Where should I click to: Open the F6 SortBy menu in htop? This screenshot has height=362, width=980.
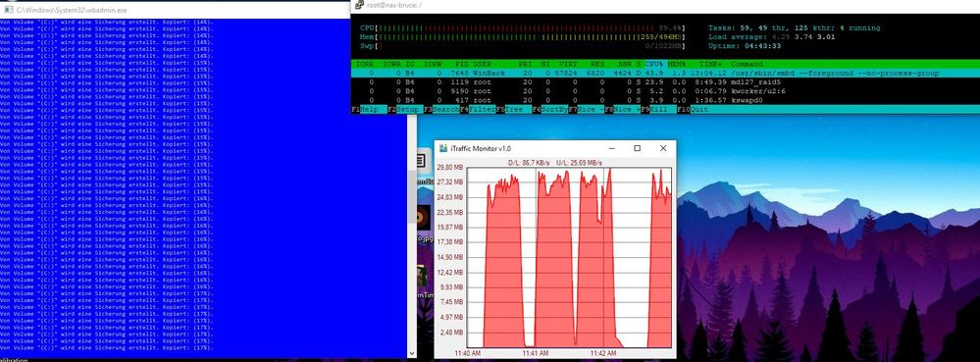tap(549, 109)
